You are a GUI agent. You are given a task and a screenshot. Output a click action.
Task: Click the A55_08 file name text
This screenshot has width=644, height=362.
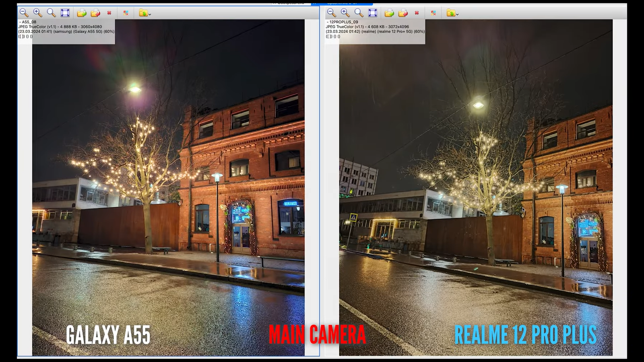[29, 22]
